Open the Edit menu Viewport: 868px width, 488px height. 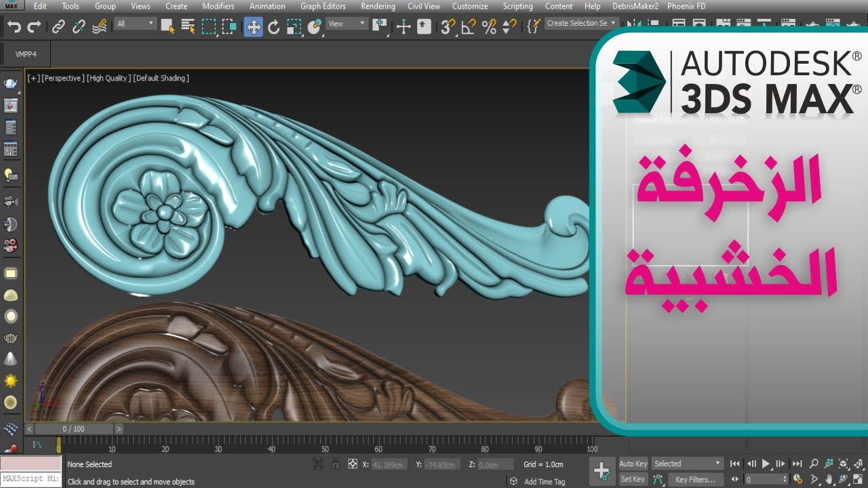(x=40, y=6)
